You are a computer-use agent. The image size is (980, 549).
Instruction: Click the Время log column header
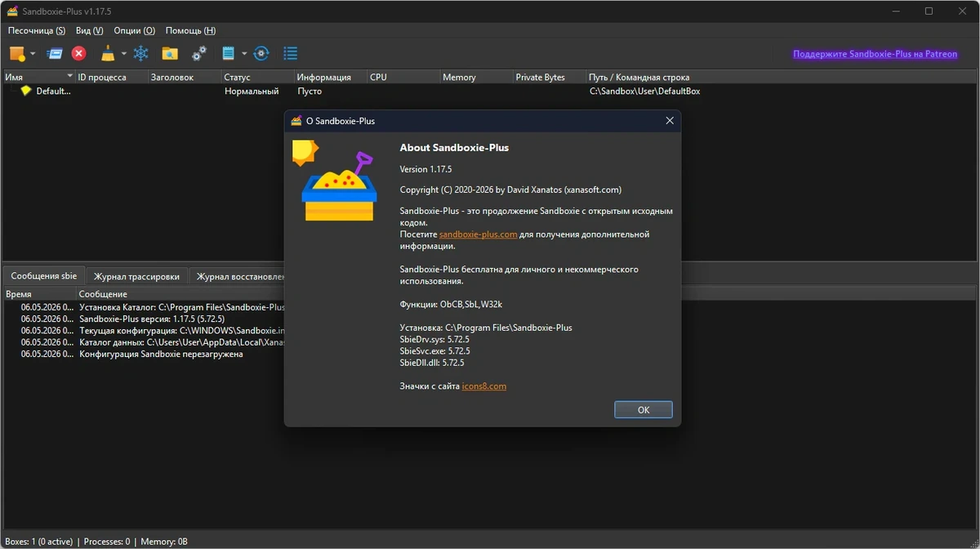pos(39,293)
